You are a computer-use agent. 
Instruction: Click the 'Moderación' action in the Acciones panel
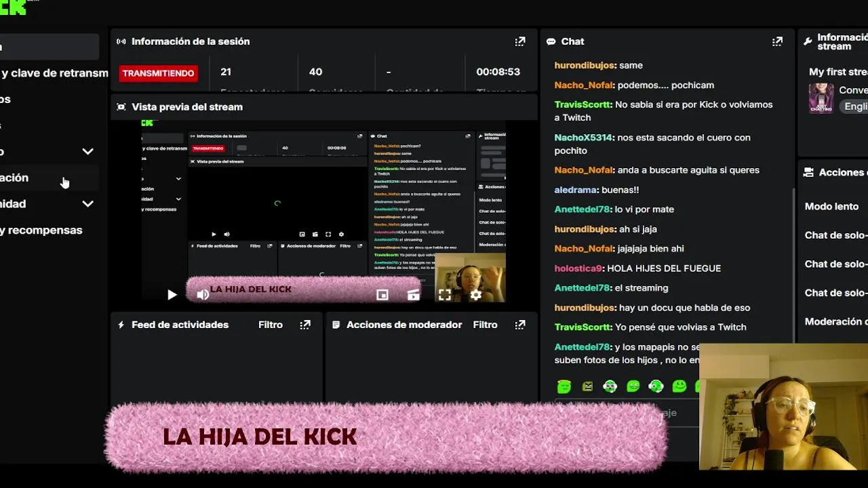pos(836,322)
